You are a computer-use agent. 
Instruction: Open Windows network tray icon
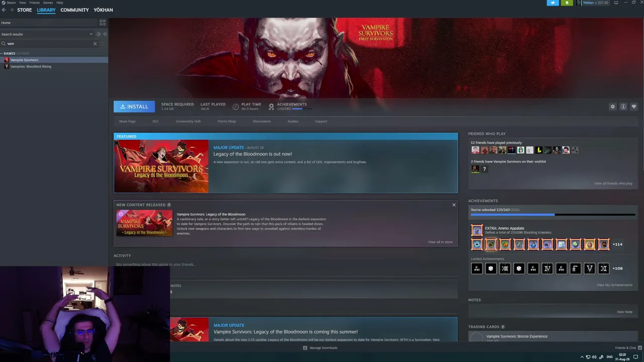588,357
